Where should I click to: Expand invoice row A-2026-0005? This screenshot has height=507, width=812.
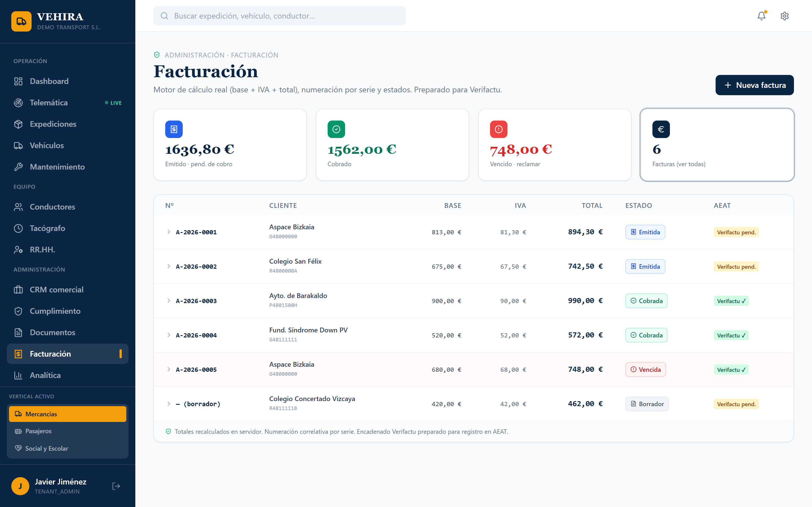pos(169,369)
